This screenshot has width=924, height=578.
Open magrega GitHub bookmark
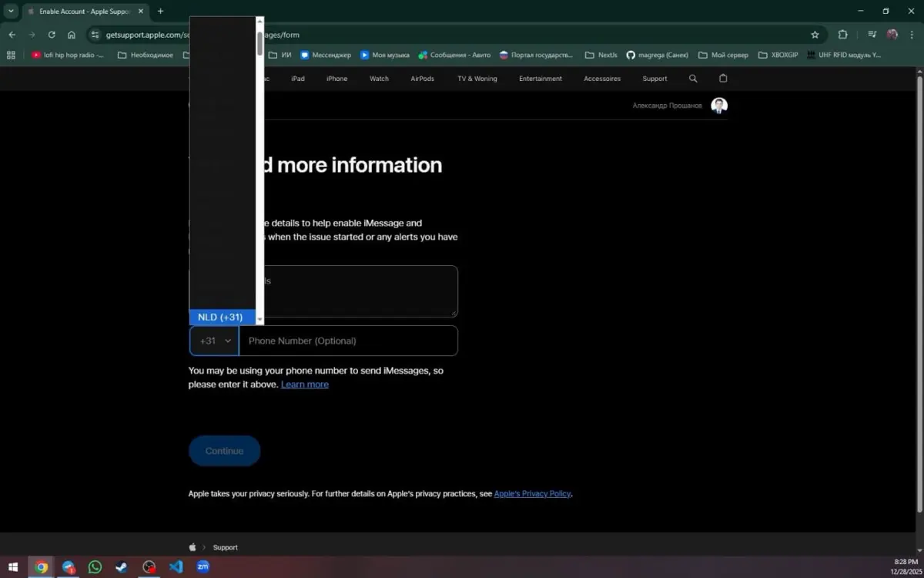(658, 55)
